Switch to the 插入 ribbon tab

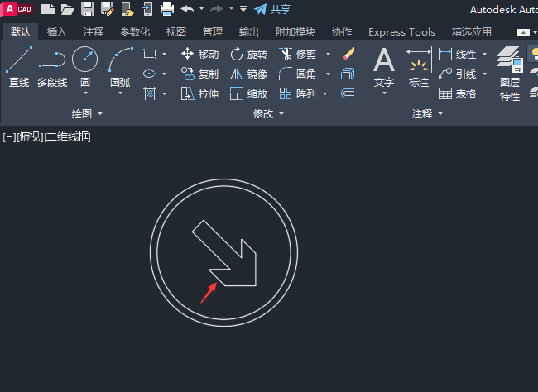tap(57, 32)
